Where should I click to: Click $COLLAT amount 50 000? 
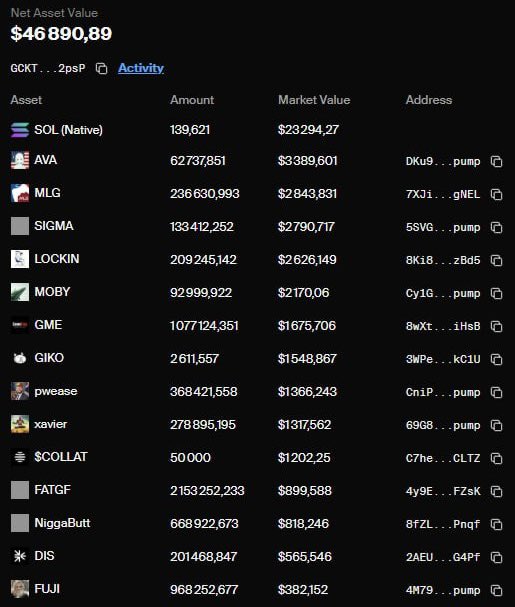pyautogui.click(x=190, y=458)
